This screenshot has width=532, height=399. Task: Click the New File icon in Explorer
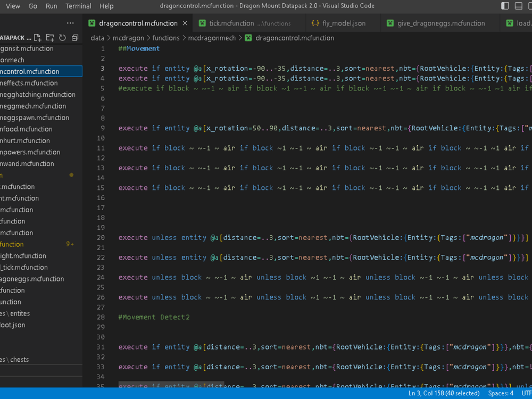(x=38, y=38)
